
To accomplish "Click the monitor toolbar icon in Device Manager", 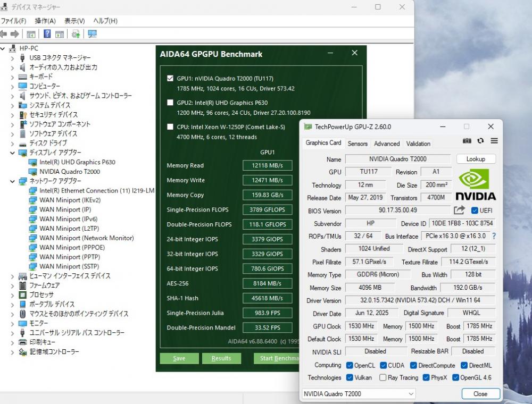I will coord(92,34).
